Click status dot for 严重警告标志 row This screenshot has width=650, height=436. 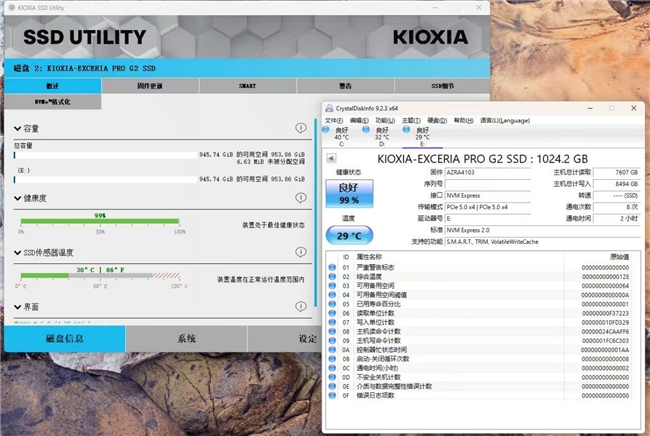point(332,267)
